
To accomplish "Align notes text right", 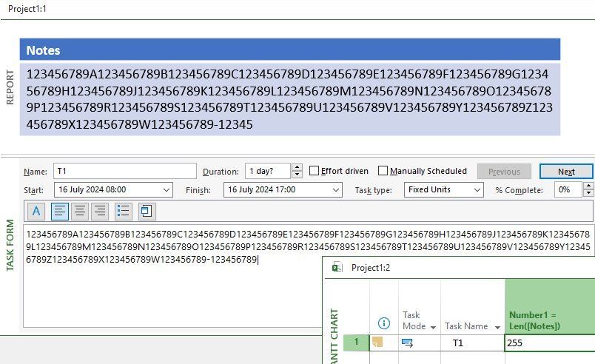I will click(100, 211).
